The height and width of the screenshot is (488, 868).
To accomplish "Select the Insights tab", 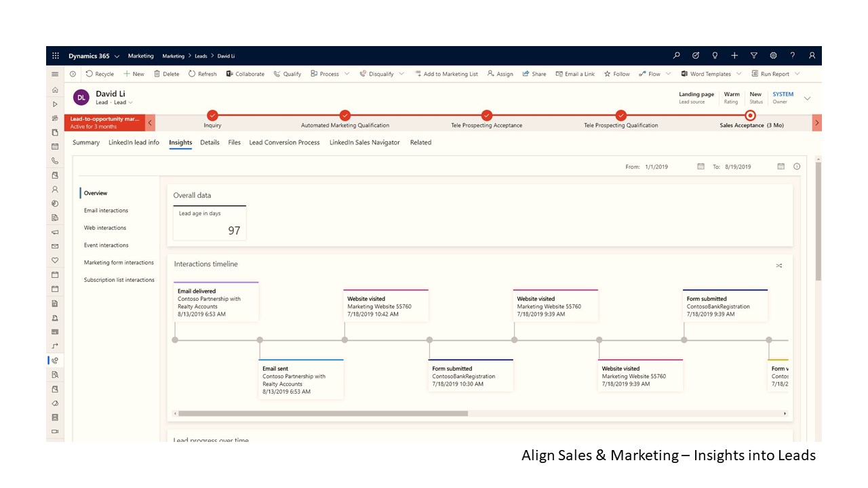I will pyautogui.click(x=180, y=142).
